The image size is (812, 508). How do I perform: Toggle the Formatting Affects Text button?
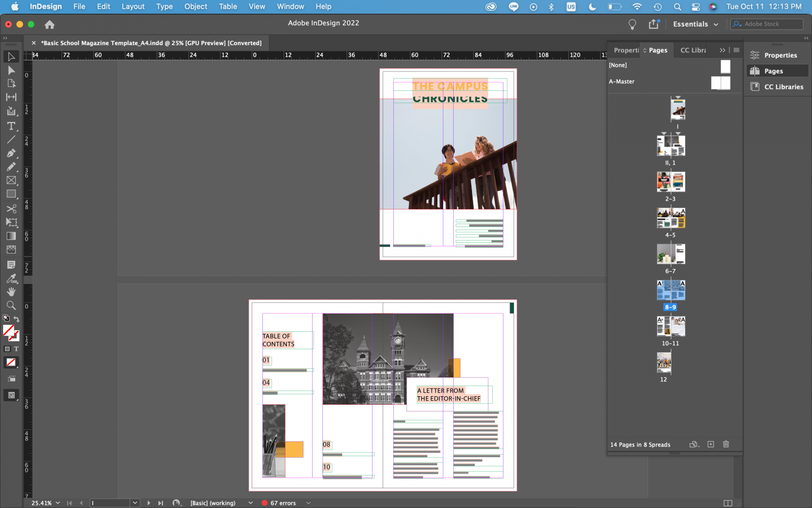tap(16, 349)
